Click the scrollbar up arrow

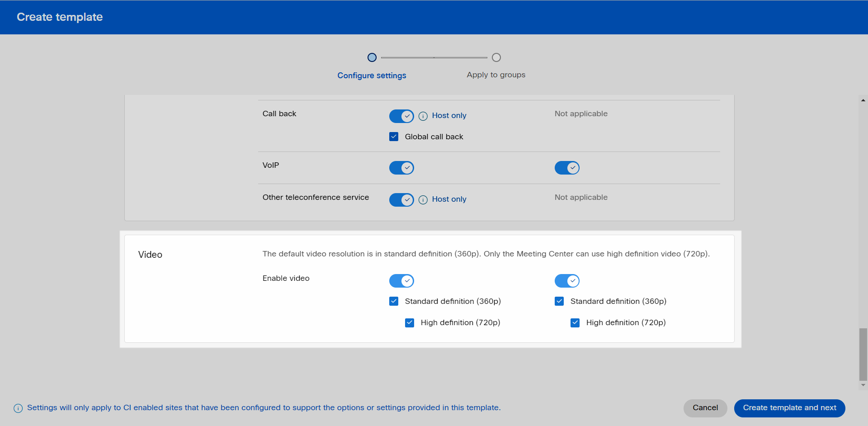tap(863, 100)
